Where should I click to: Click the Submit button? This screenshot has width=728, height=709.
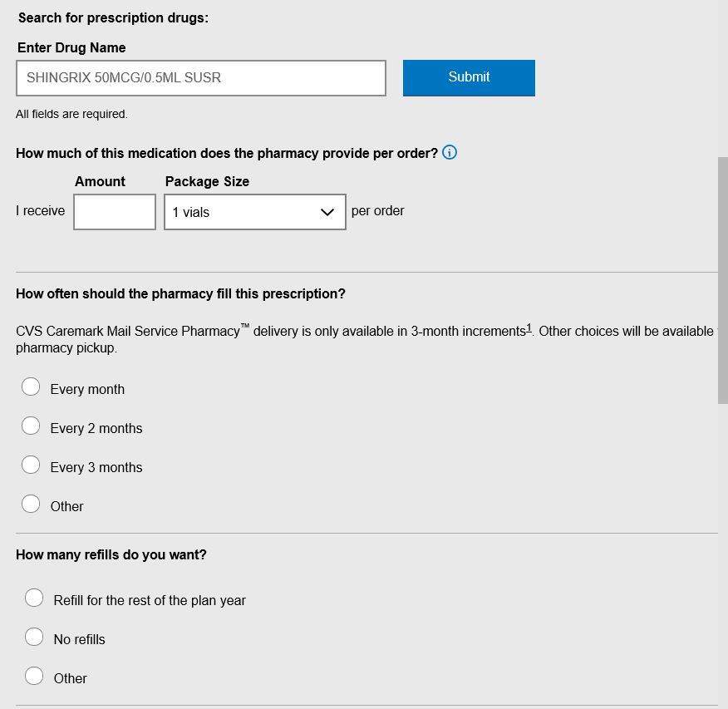pyautogui.click(x=469, y=77)
